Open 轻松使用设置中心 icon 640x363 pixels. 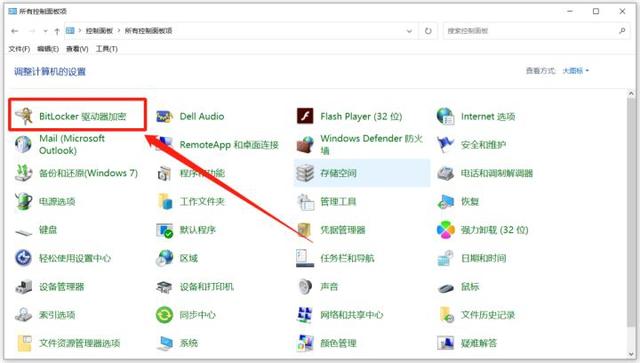23,258
